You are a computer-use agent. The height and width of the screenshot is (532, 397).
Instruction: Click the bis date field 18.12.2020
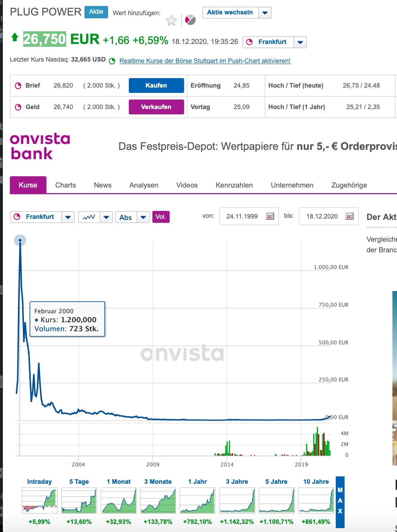tap(329, 216)
